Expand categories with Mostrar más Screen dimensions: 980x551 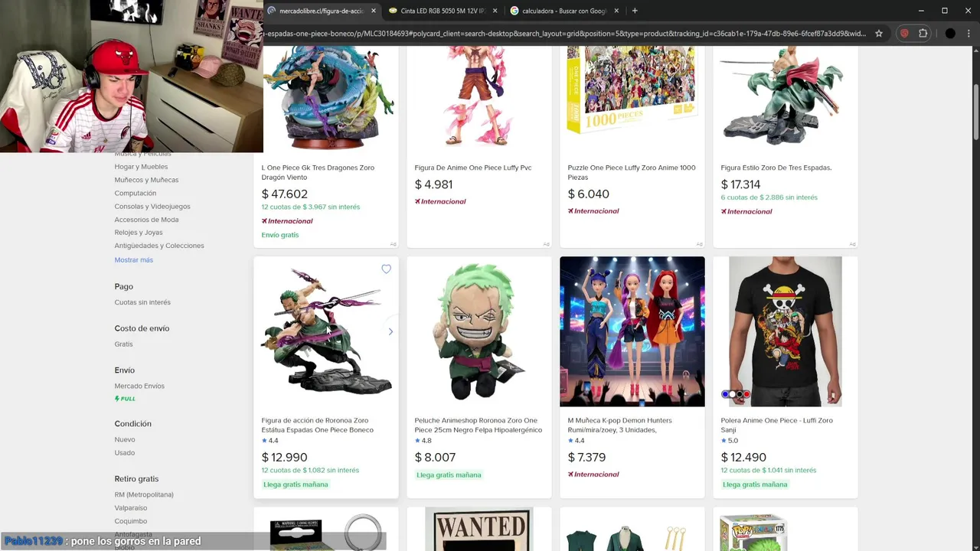pos(134,260)
